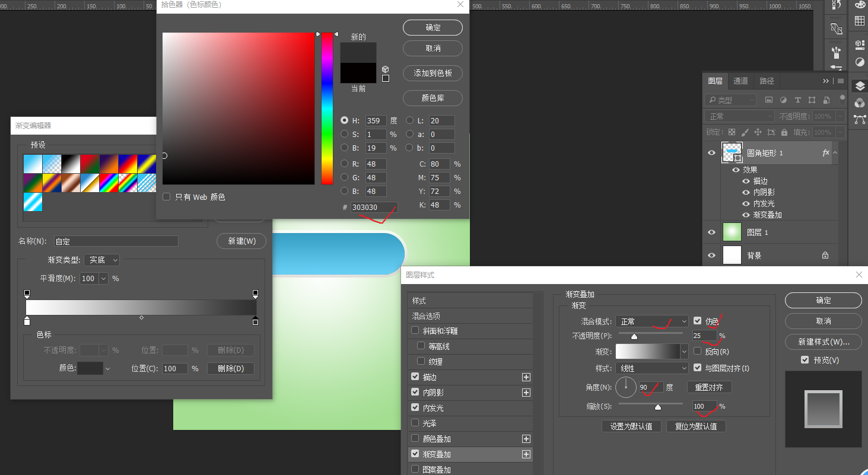This screenshot has height=475, width=868.
Task: Click adjustment layer filter icon
Action: (x=783, y=100)
